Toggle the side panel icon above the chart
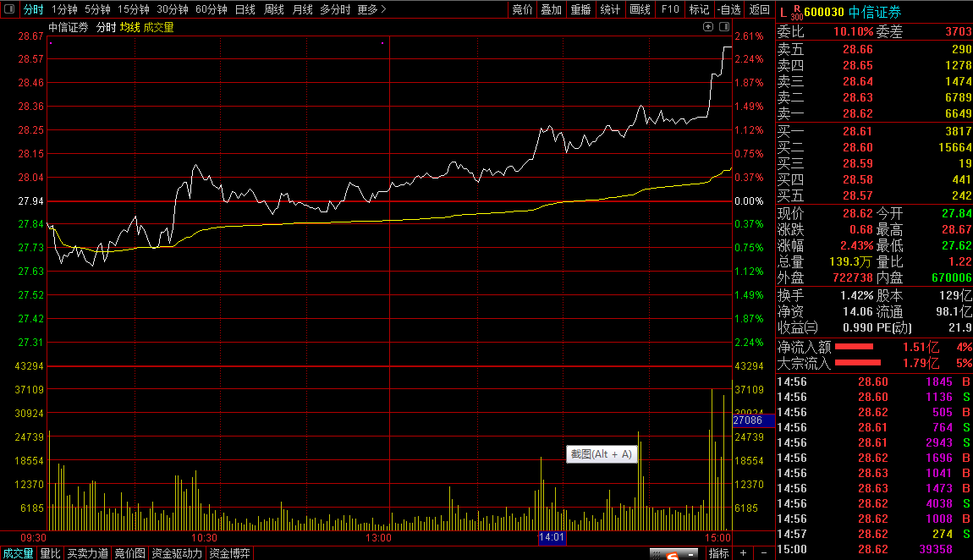The width and height of the screenshot is (973, 560). (724, 27)
